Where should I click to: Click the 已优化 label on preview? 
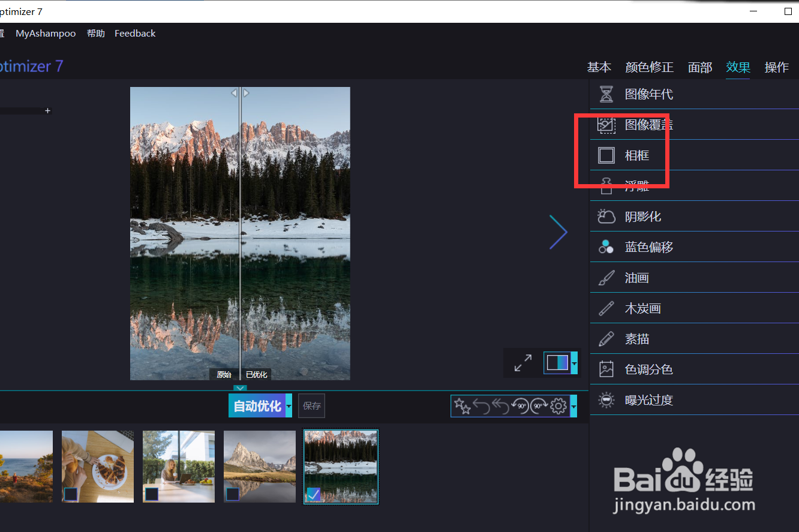click(x=257, y=375)
